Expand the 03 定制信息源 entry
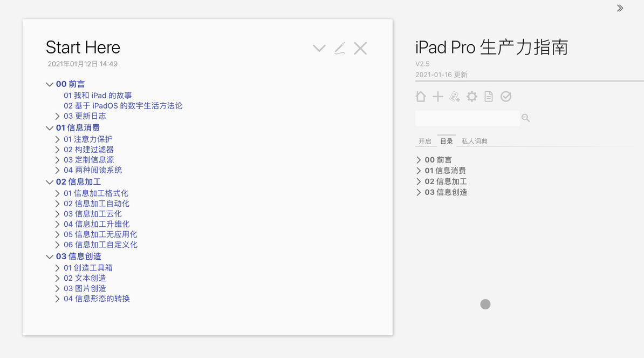Image resolution: width=644 pixels, height=358 pixels. tap(58, 160)
